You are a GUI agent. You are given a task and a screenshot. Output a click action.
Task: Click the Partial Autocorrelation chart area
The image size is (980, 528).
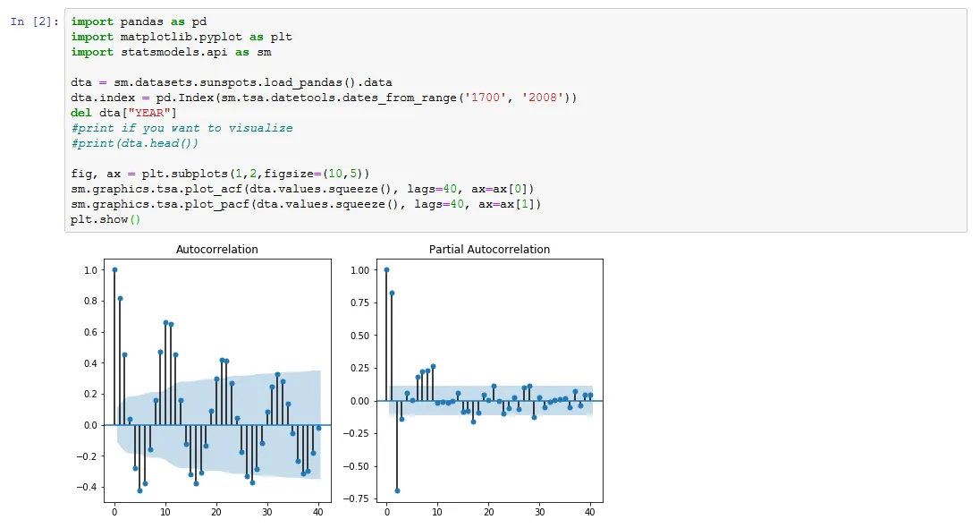[489, 380]
